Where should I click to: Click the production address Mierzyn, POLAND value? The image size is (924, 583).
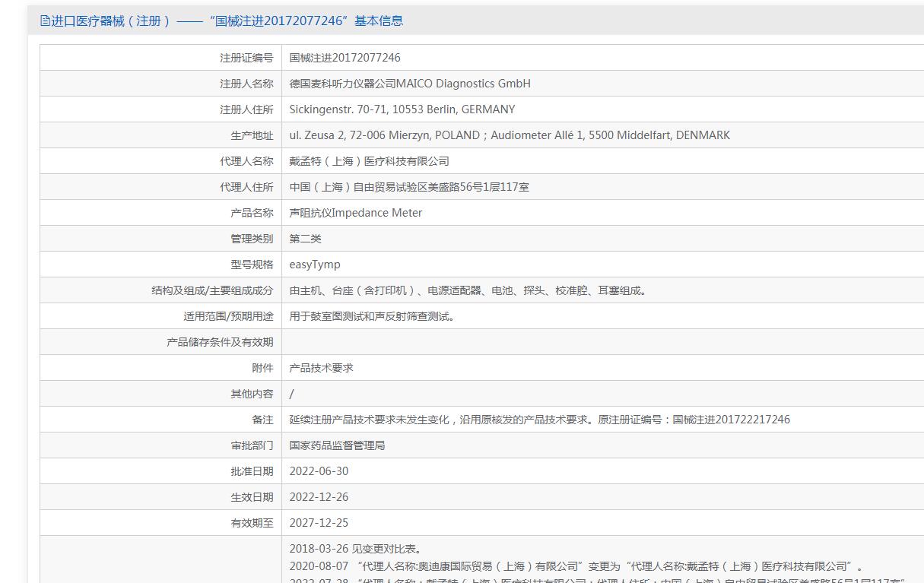tap(510, 135)
